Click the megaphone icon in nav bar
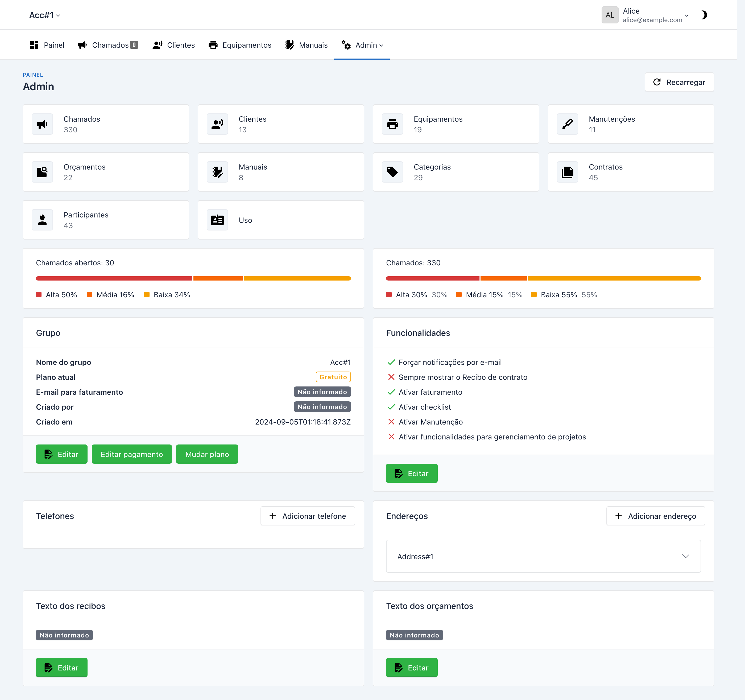Image resolution: width=745 pixels, height=700 pixels. (x=82, y=45)
